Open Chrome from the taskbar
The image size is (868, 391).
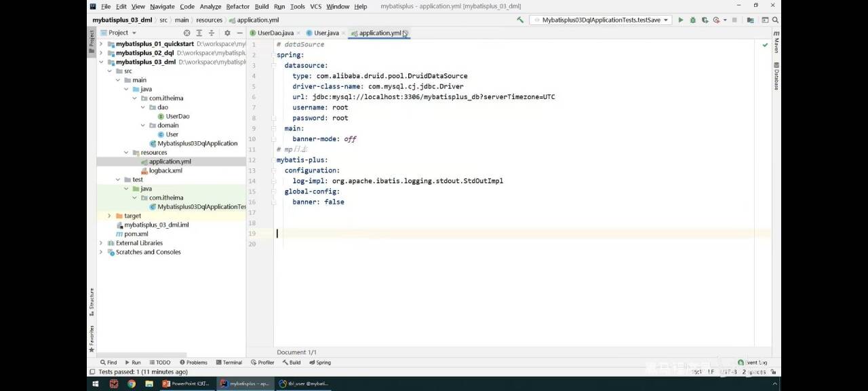(131, 384)
